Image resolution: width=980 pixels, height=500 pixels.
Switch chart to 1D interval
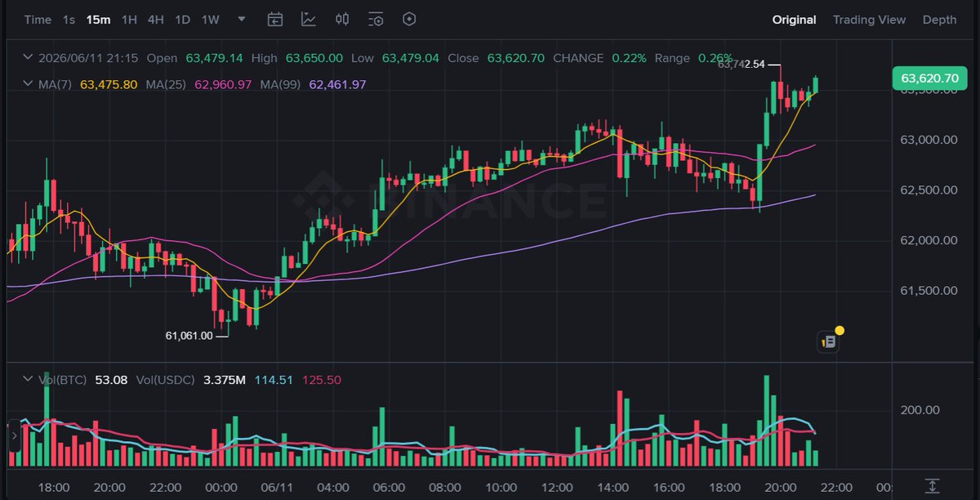point(183,20)
